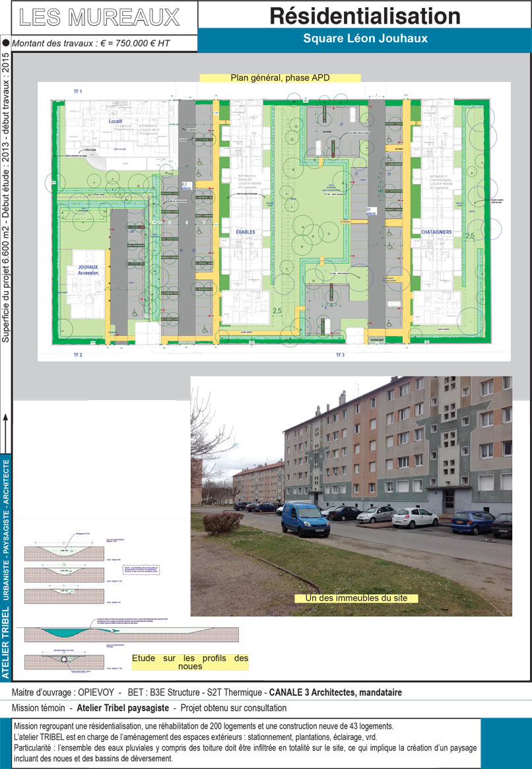Viewport: 532px width, 769px height.
Task: Click the TF 1 marker on the plan
Action: pos(77,91)
